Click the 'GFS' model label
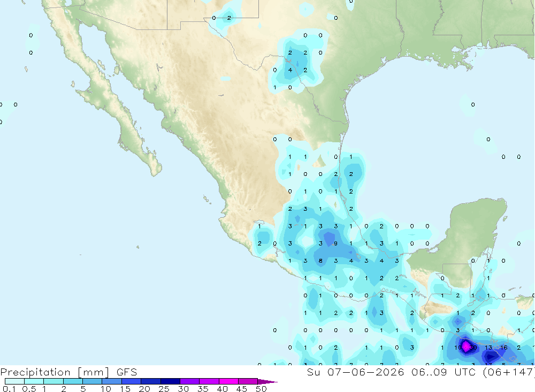Image resolution: width=535 pixels, height=392 pixels. point(127,372)
